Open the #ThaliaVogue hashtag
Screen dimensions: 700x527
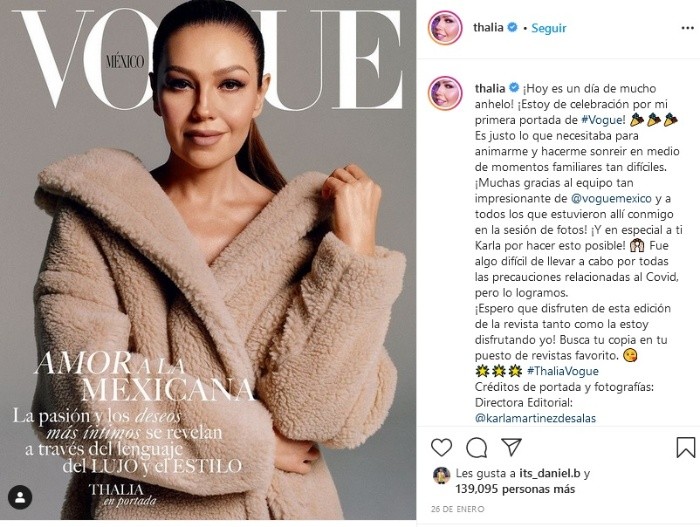(x=562, y=371)
